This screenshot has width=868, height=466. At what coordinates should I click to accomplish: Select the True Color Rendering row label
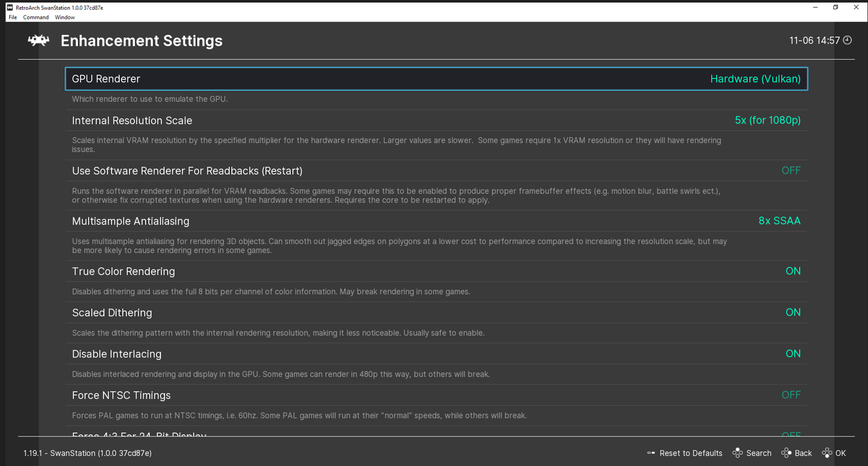coord(123,271)
